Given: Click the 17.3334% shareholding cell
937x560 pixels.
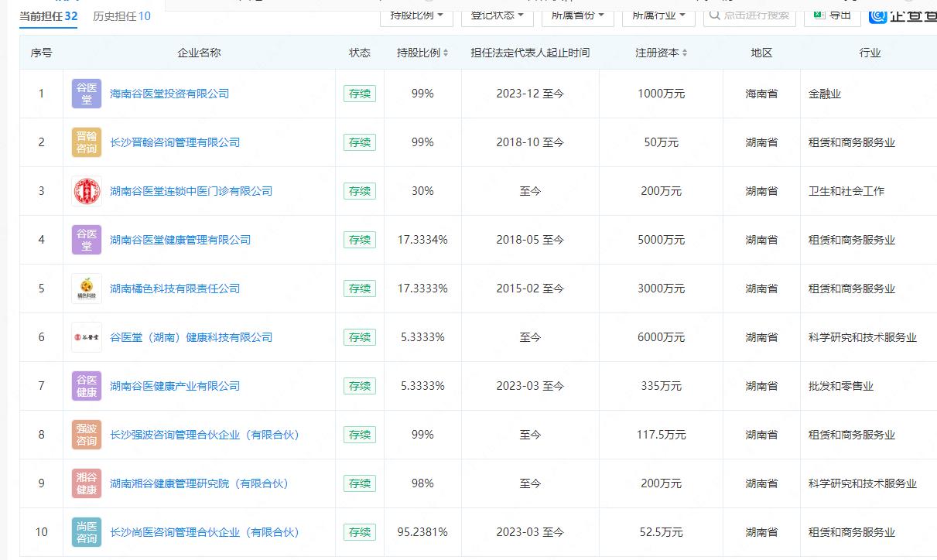Looking at the screenshot, I should 422,240.
